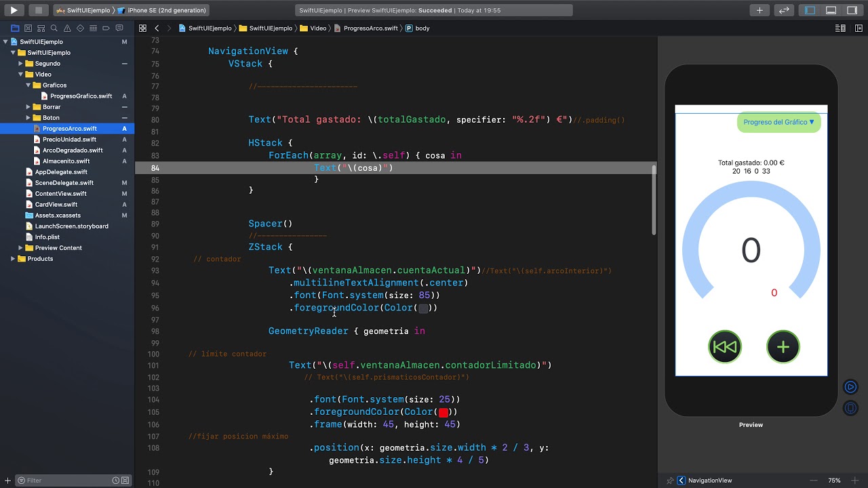
Task: Open AppDelegate.swift file
Action: [x=61, y=172]
